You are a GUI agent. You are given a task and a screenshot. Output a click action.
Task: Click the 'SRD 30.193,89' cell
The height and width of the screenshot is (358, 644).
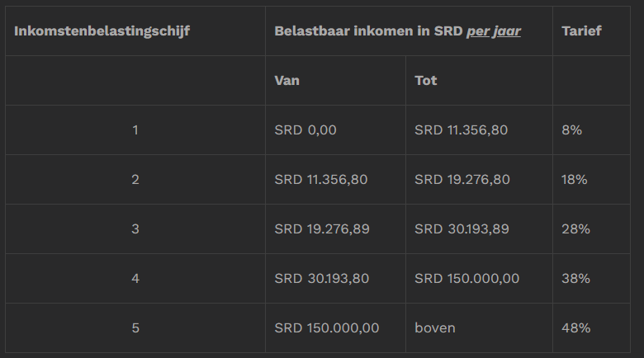click(462, 229)
